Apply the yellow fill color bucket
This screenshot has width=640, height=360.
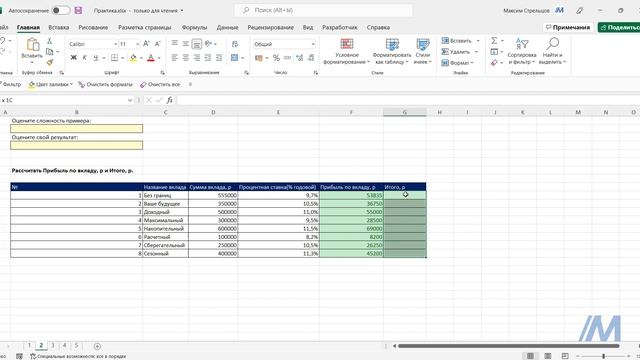coord(133,58)
